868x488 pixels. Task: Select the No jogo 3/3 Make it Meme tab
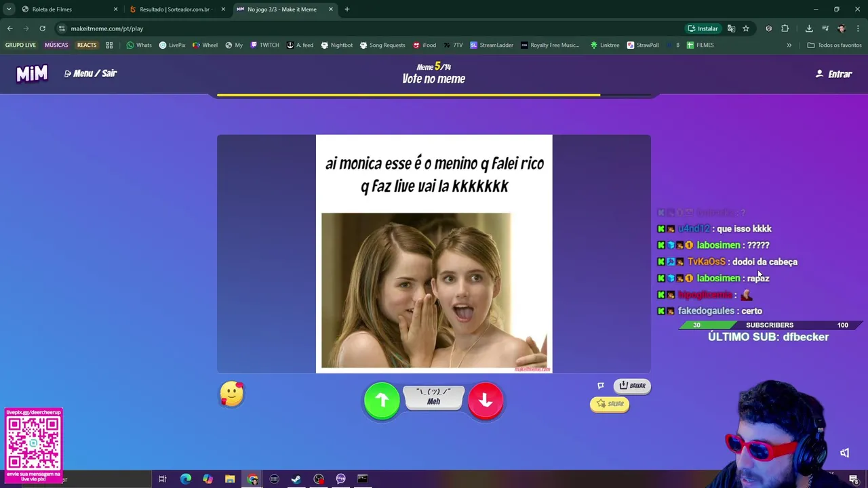coord(283,9)
